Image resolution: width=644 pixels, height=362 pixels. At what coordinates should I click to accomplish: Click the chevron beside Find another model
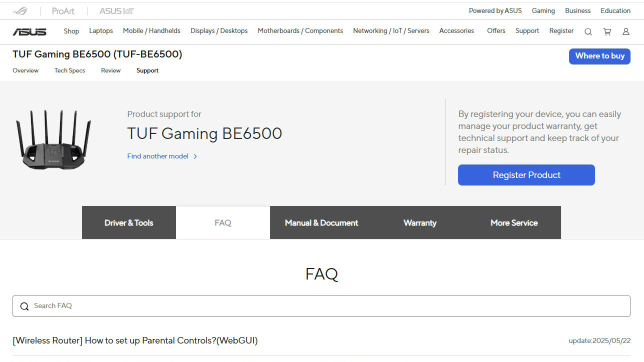pos(195,156)
